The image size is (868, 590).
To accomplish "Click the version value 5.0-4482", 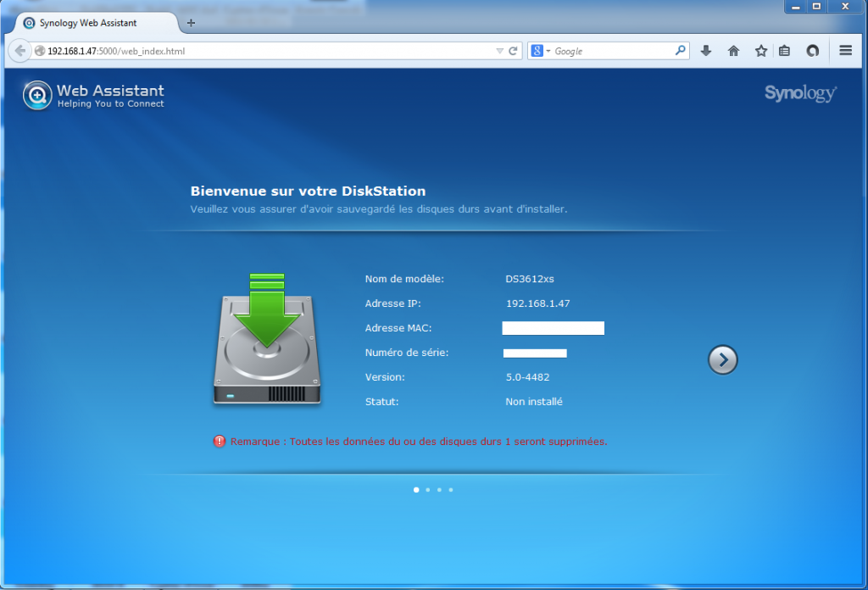I will point(527,377).
